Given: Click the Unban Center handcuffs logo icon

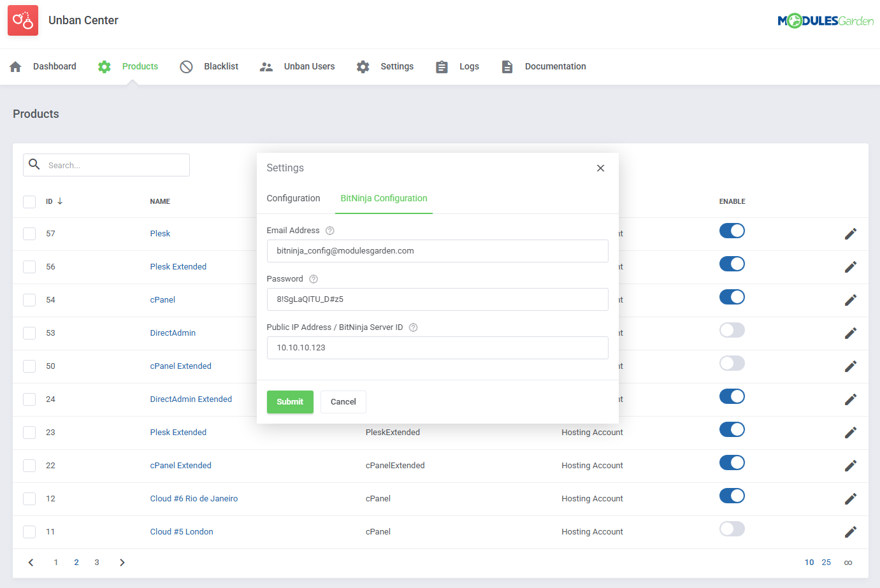Looking at the screenshot, I should point(22,20).
